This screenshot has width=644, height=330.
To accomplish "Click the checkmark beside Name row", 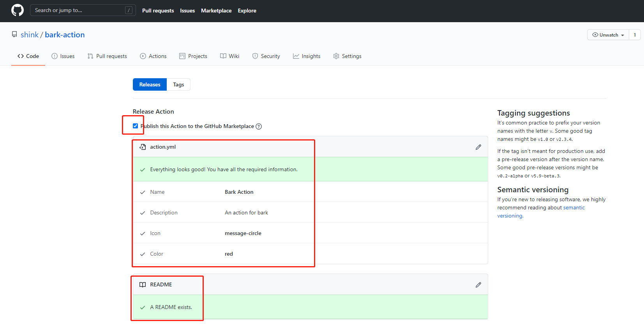I will (x=143, y=192).
